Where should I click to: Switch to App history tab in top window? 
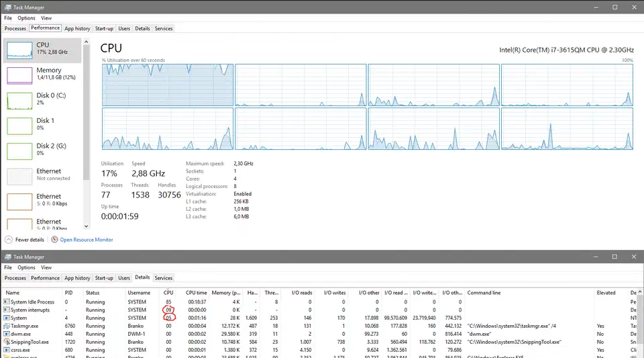[x=77, y=28]
